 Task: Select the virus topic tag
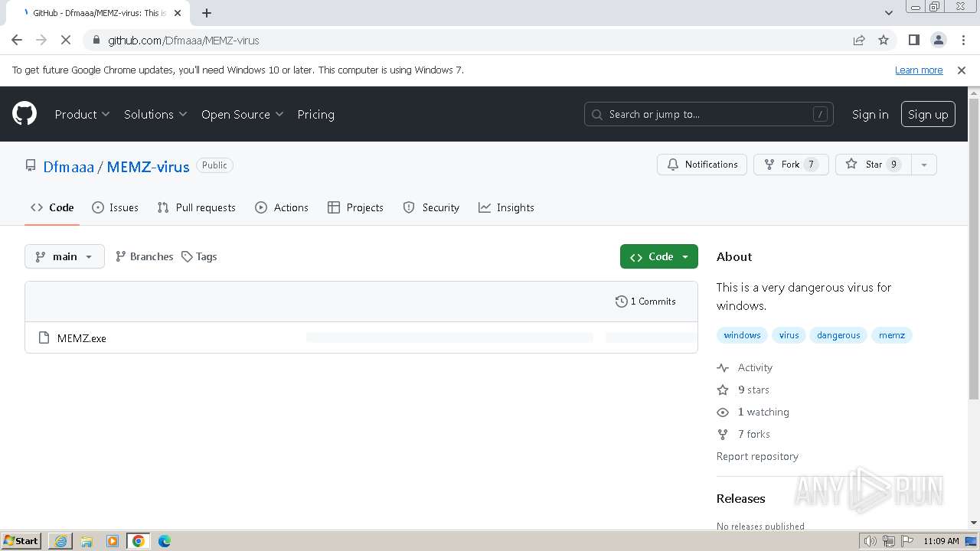tap(789, 335)
